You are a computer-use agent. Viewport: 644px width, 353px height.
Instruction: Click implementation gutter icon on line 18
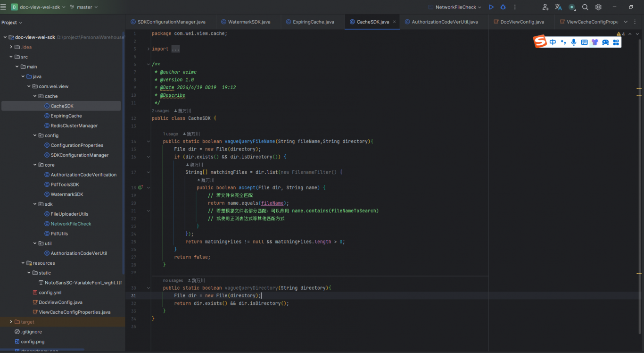140,187
